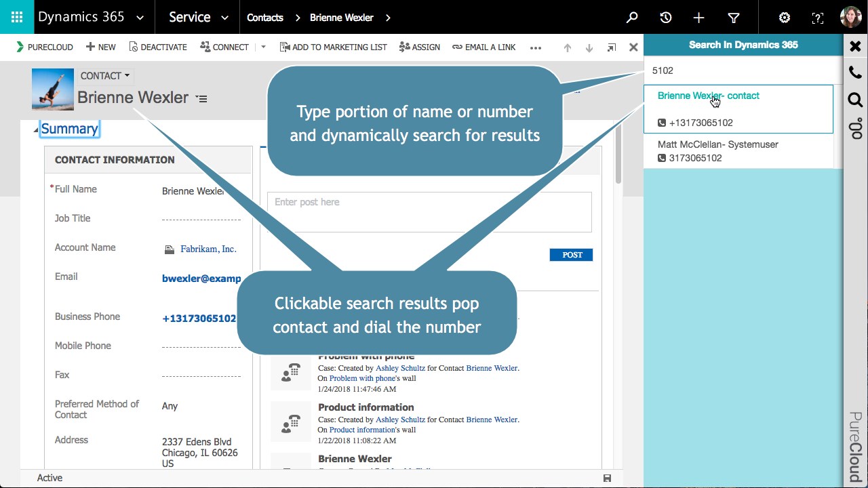Save the record using the footer disk icon
868x488 pixels.
(607, 478)
